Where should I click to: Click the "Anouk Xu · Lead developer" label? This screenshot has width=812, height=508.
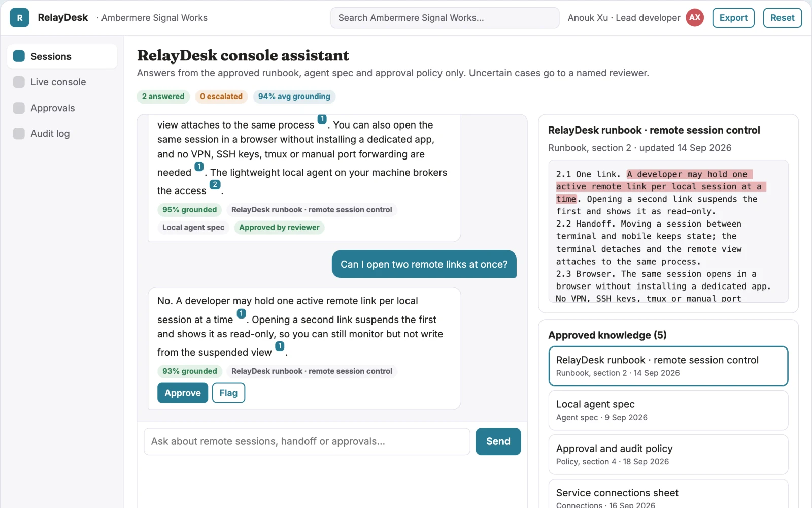click(624, 18)
